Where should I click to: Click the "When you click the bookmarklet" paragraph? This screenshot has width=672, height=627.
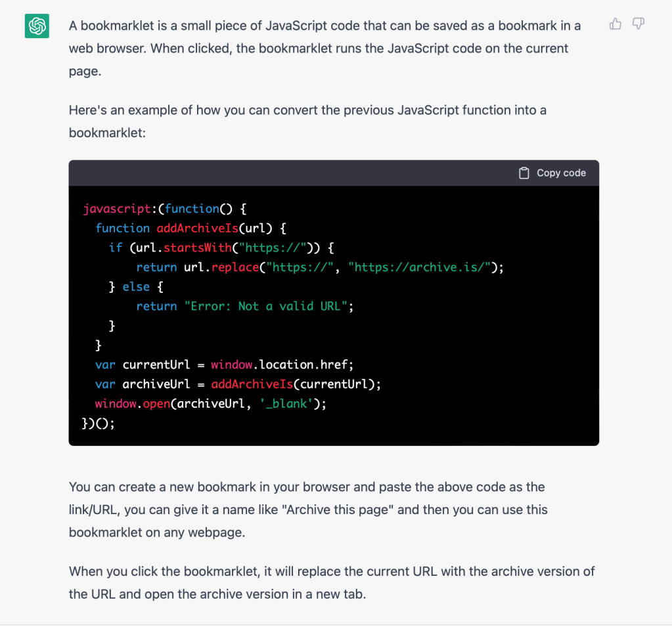tap(332, 582)
